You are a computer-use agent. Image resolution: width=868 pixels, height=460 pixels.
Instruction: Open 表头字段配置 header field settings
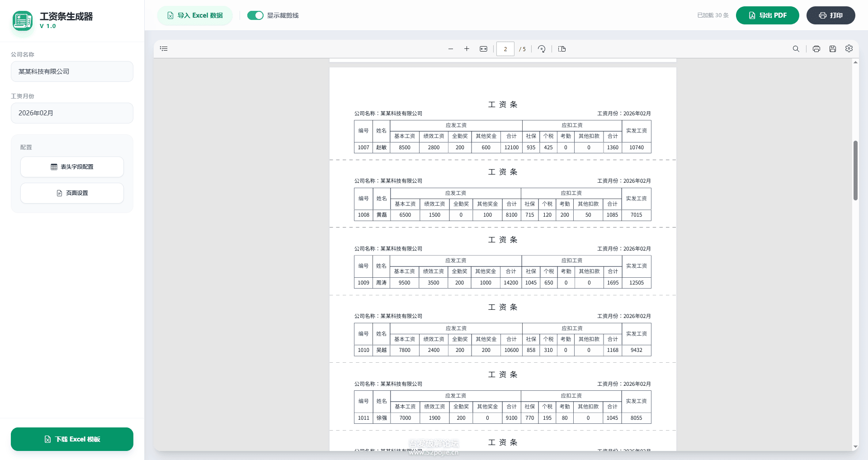tap(71, 166)
